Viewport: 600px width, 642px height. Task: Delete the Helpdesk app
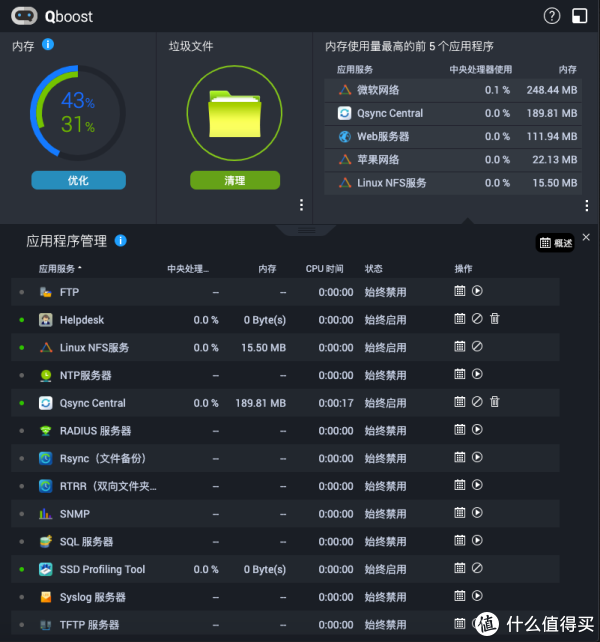(x=495, y=319)
